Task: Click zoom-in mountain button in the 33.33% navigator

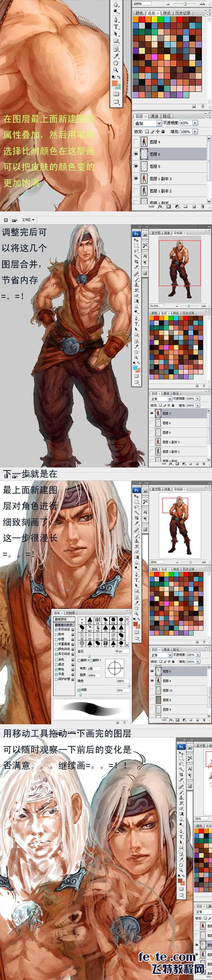Action: (x=204, y=306)
